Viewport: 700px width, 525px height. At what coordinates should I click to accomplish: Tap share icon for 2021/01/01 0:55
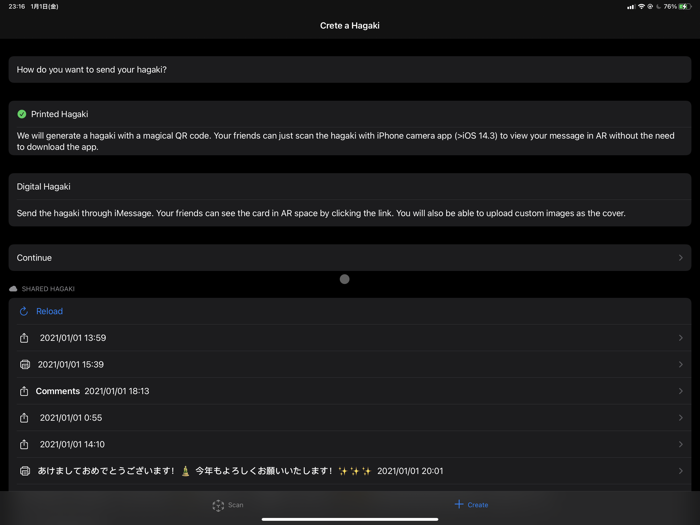[x=24, y=418]
